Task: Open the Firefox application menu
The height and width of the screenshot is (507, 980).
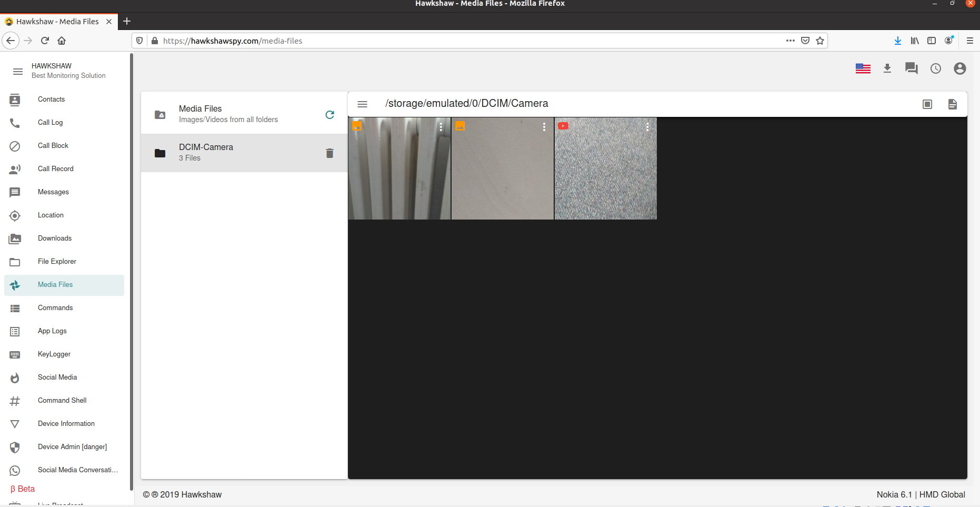Action: click(x=970, y=41)
